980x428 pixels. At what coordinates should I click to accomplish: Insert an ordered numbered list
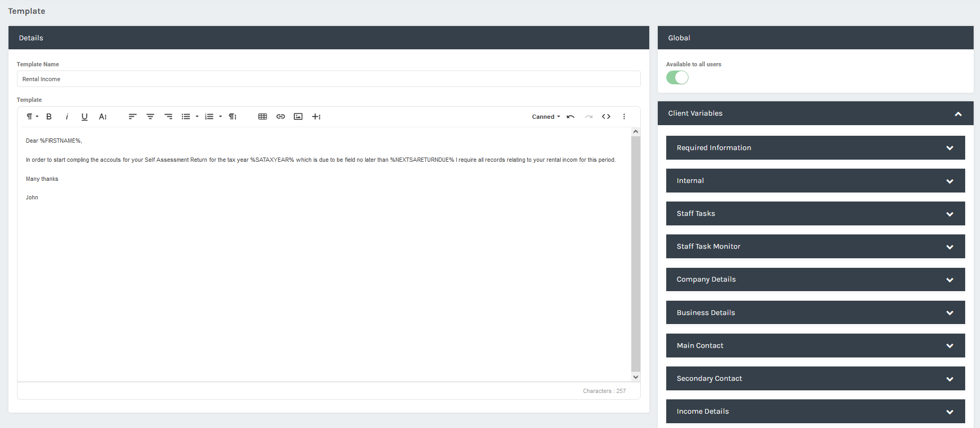(x=209, y=117)
